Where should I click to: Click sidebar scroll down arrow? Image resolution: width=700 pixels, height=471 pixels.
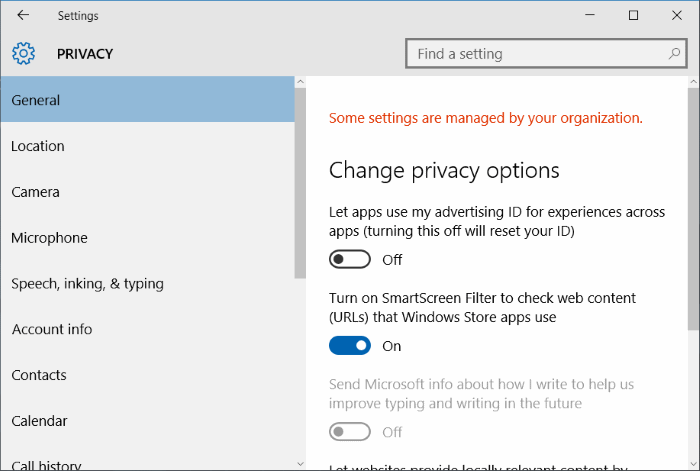[300, 464]
